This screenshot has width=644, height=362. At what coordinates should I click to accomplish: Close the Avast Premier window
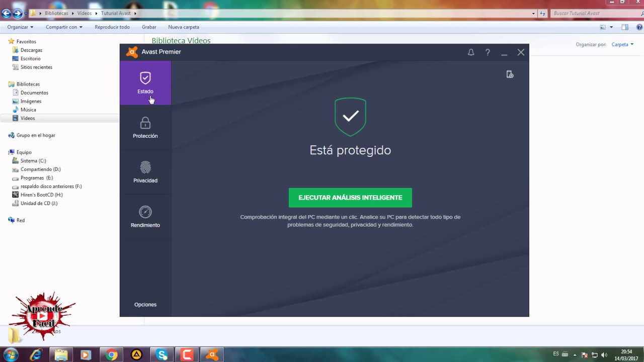pyautogui.click(x=521, y=52)
